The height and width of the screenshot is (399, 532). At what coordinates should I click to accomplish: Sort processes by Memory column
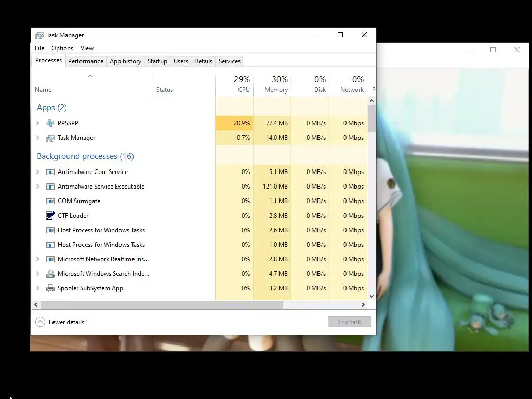pyautogui.click(x=272, y=85)
